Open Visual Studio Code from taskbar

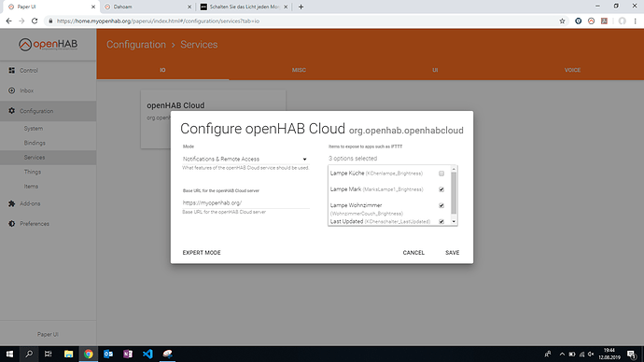pos(147,354)
